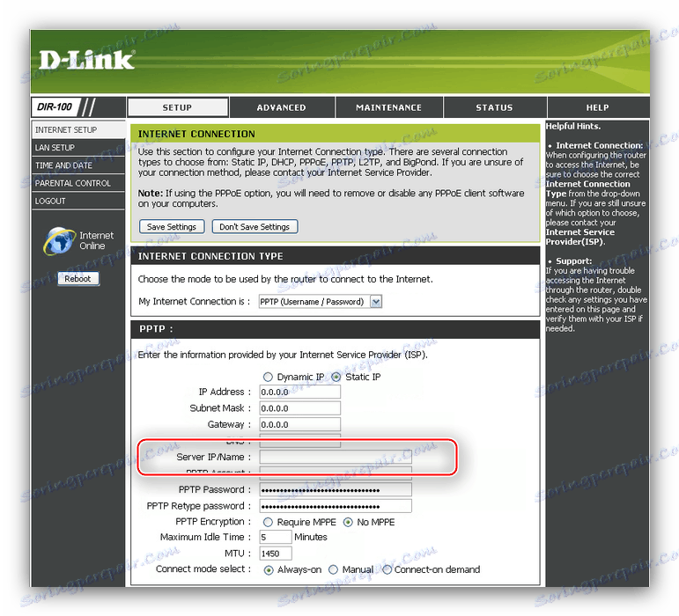Select Manual connect mode

(333, 569)
